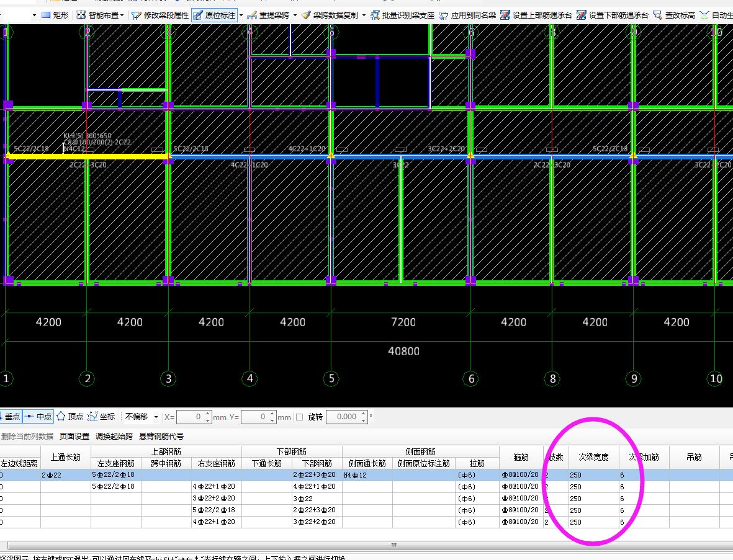Click 调换起始跨 swap start span

click(x=114, y=436)
